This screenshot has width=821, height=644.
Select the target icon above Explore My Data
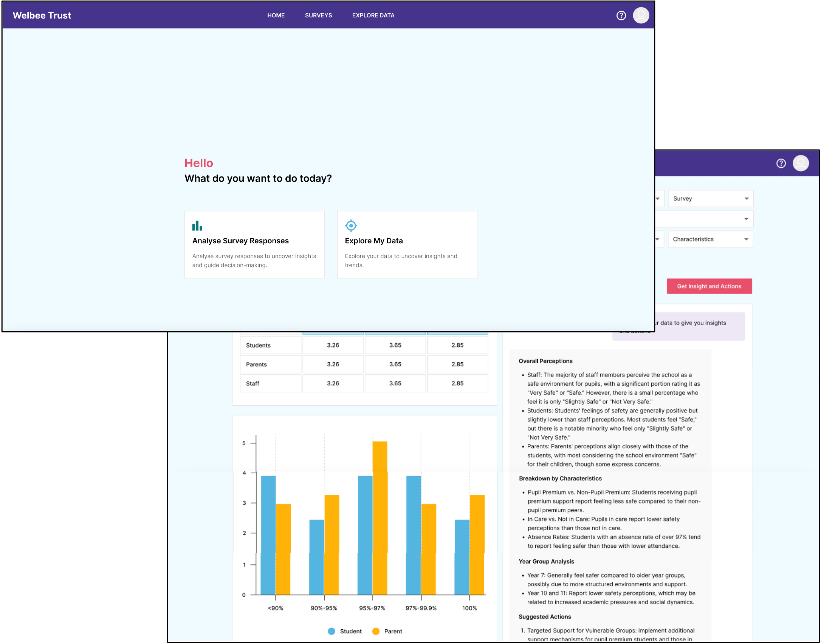point(351,225)
